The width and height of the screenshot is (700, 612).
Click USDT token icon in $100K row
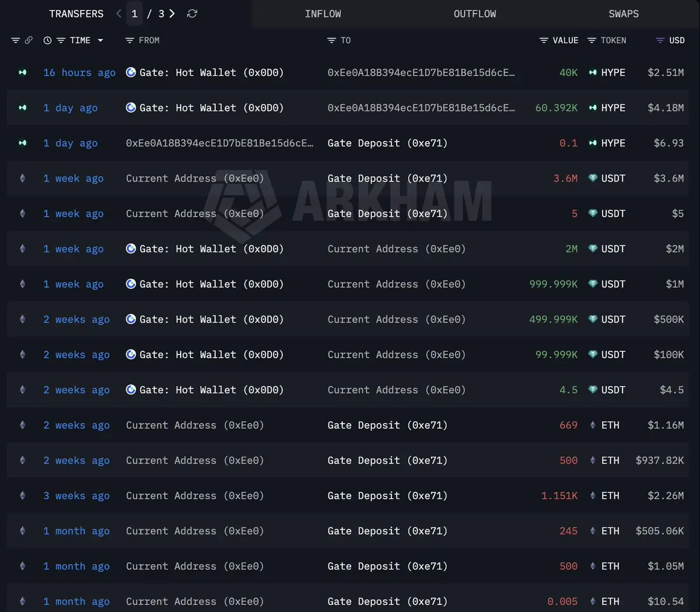tap(593, 355)
